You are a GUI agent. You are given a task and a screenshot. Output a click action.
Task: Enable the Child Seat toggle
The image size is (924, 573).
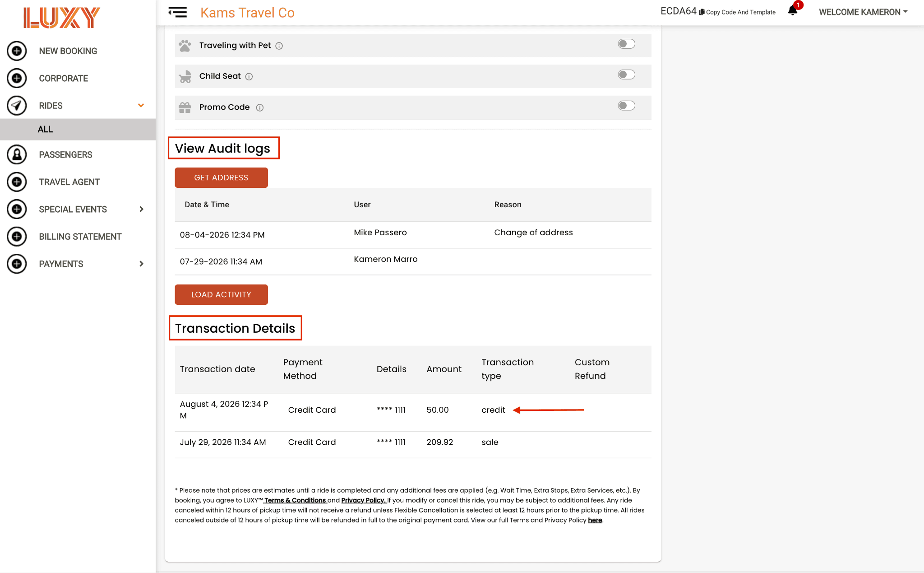626,75
